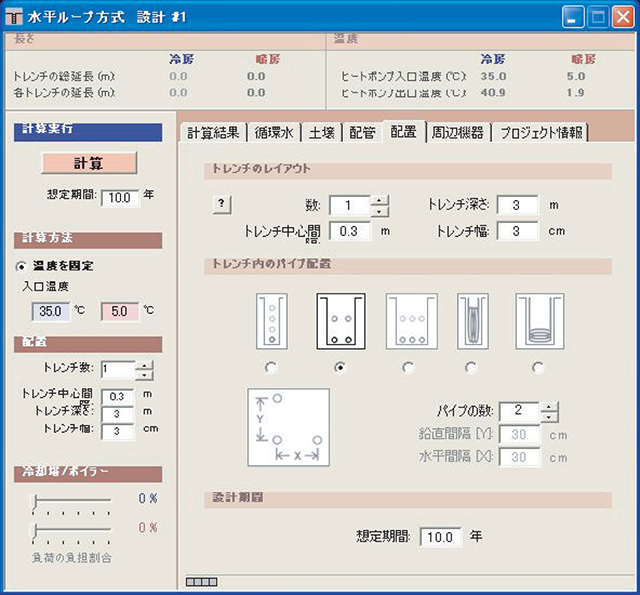Click the six-pipe wide trench layout icon
The height and width of the screenshot is (595, 640).
[408, 320]
